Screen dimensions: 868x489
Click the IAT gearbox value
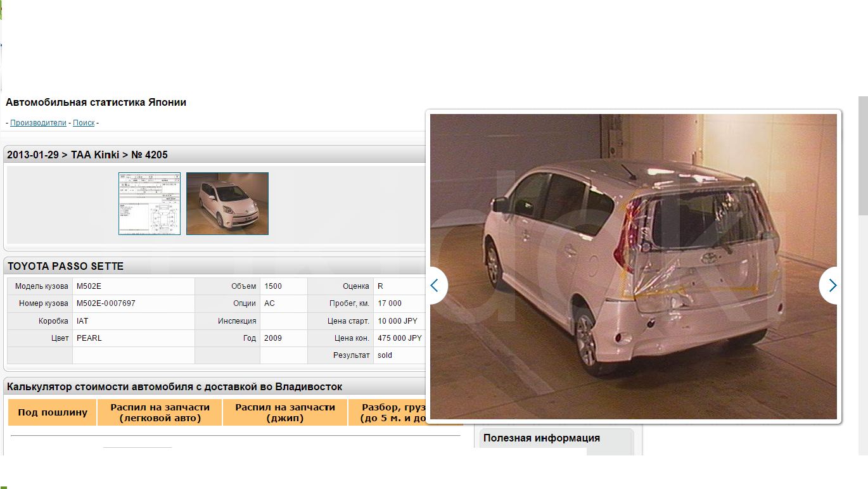tap(82, 321)
